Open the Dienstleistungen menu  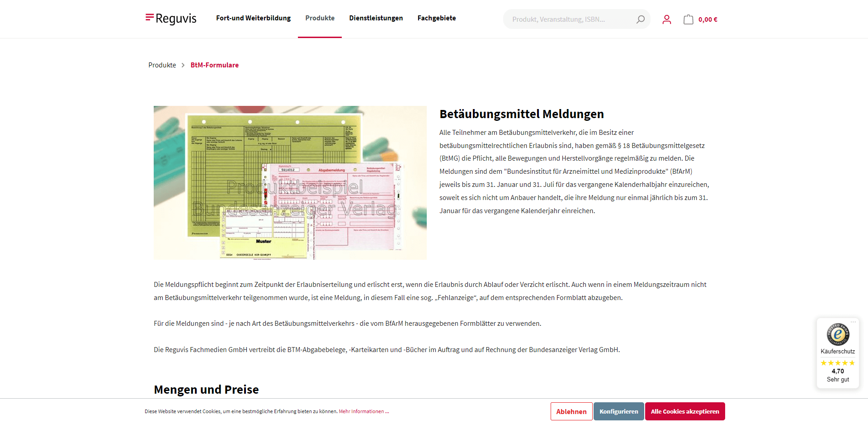click(x=376, y=18)
